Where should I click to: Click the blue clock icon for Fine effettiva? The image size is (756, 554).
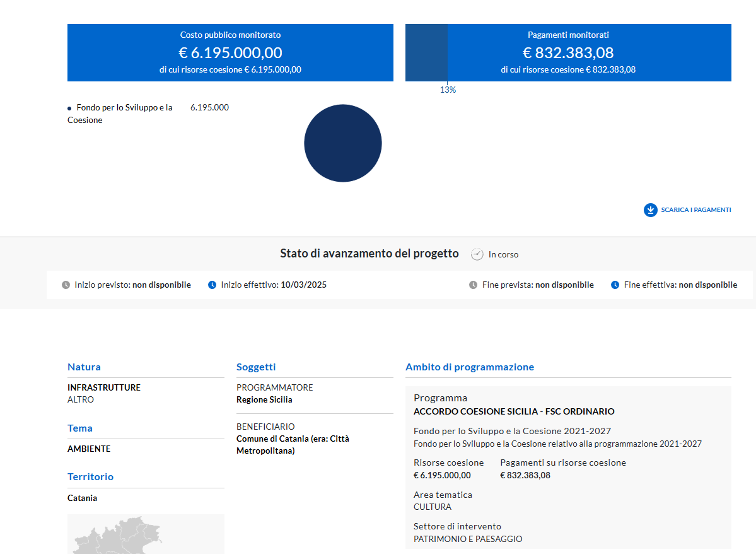[x=615, y=285]
